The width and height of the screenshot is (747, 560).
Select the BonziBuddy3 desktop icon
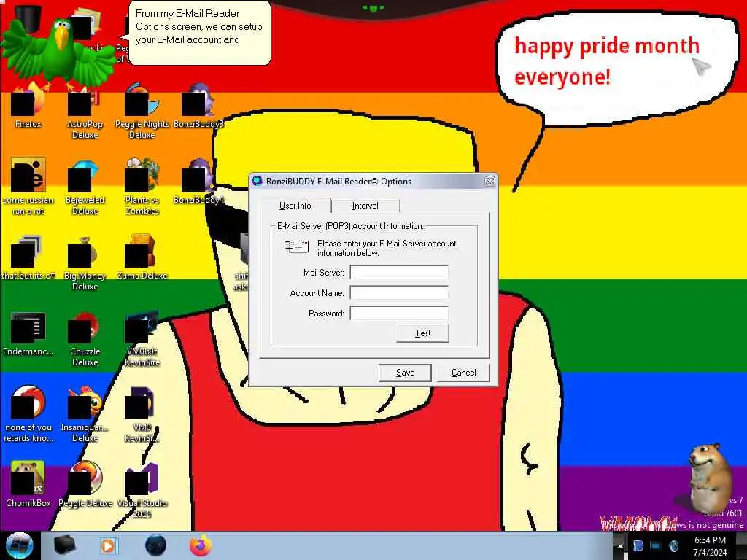click(198, 105)
